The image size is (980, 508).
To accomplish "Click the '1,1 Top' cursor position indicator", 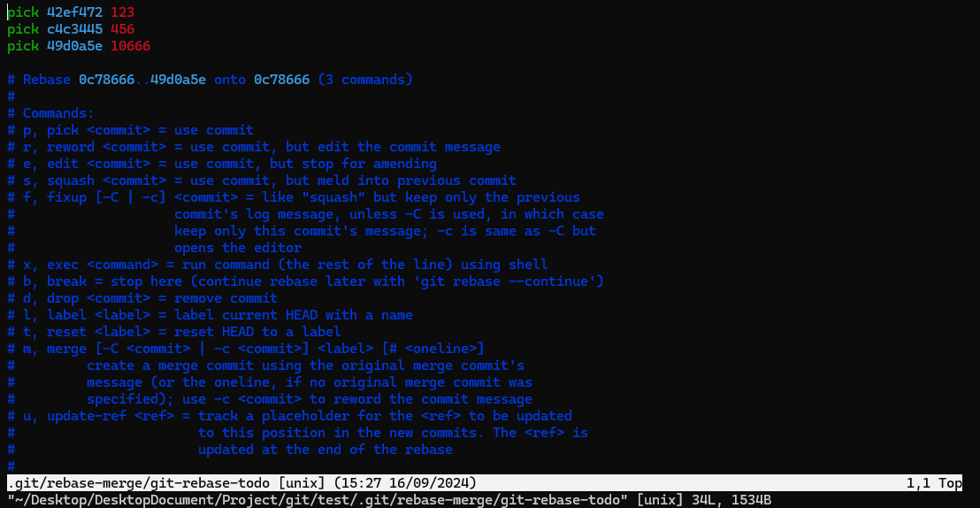I will 934,483.
